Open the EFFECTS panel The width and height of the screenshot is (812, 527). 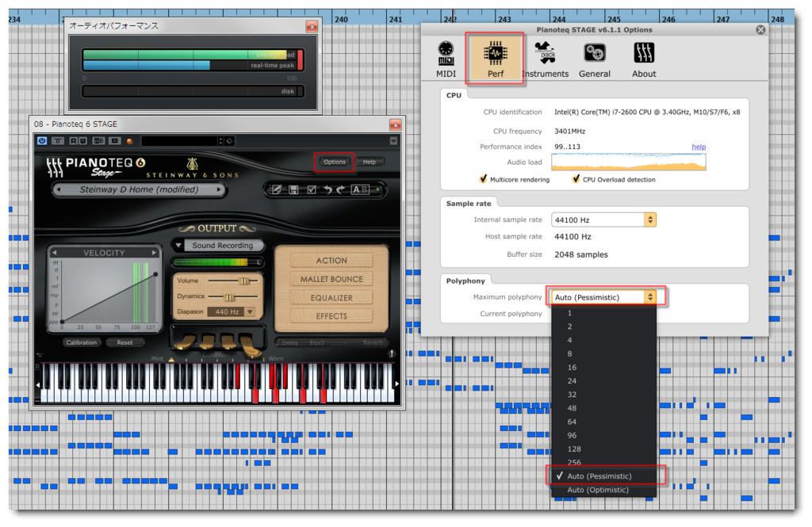coord(331,315)
